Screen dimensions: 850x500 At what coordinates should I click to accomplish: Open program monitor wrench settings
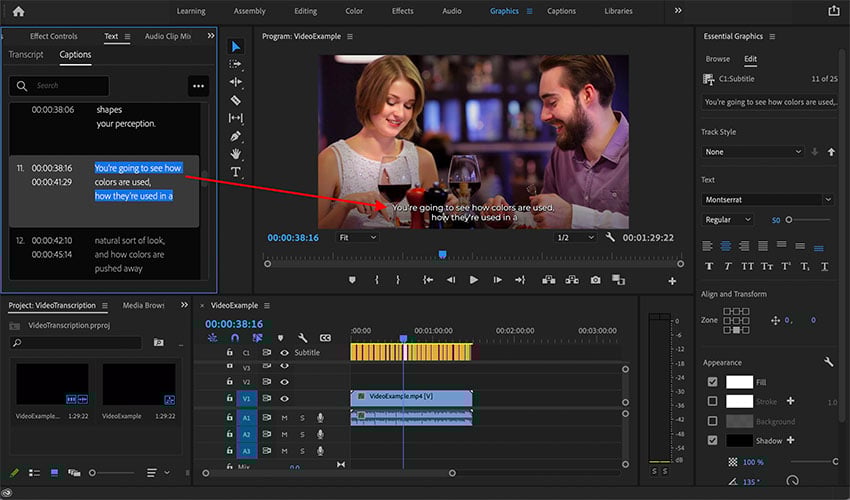click(x=610, y=238)
